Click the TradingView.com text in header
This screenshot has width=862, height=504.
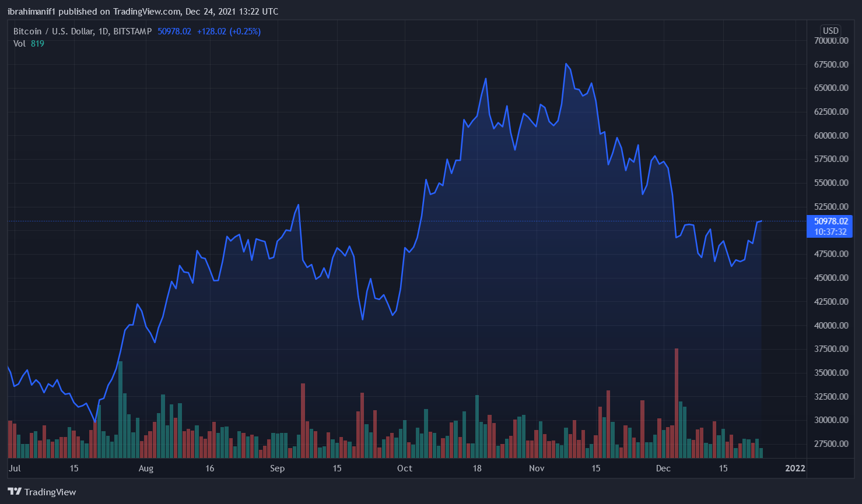pyautogui.click(x=146, y=12)
